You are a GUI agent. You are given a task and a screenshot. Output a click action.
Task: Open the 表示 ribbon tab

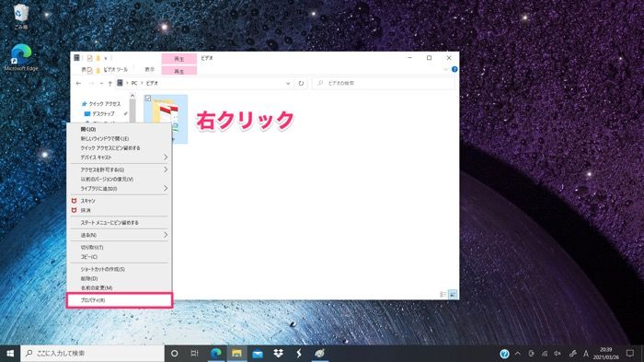click(x=150, y=69)
